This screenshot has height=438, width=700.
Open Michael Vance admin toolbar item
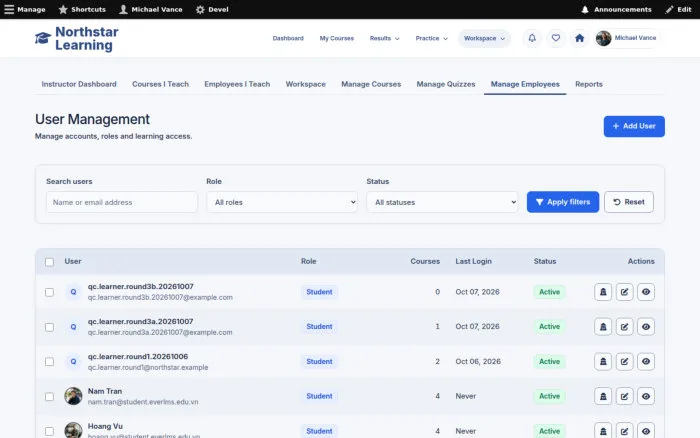click(x=151, y=9)
